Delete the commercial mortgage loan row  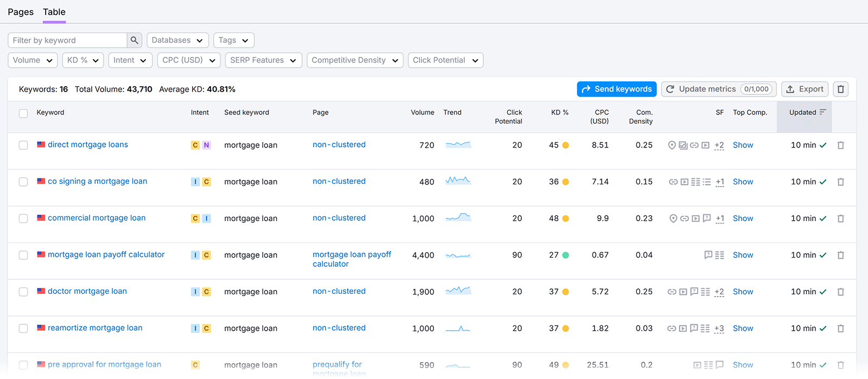point(840,219)
